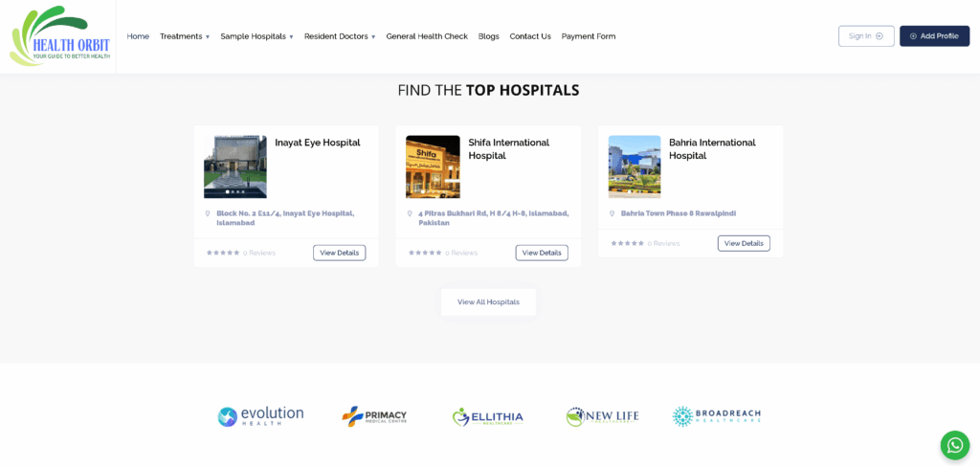980x466 pixels.
Task: Open General Health Check page
Action: point(427,36)
